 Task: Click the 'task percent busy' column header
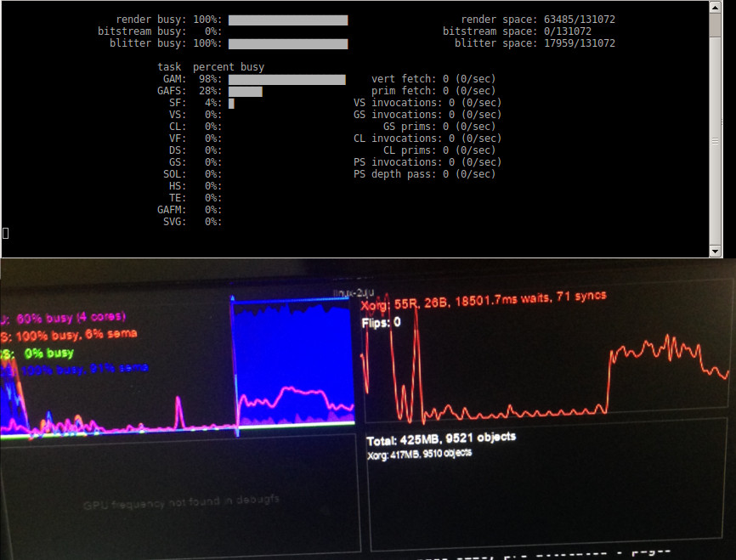pos(211,67)
